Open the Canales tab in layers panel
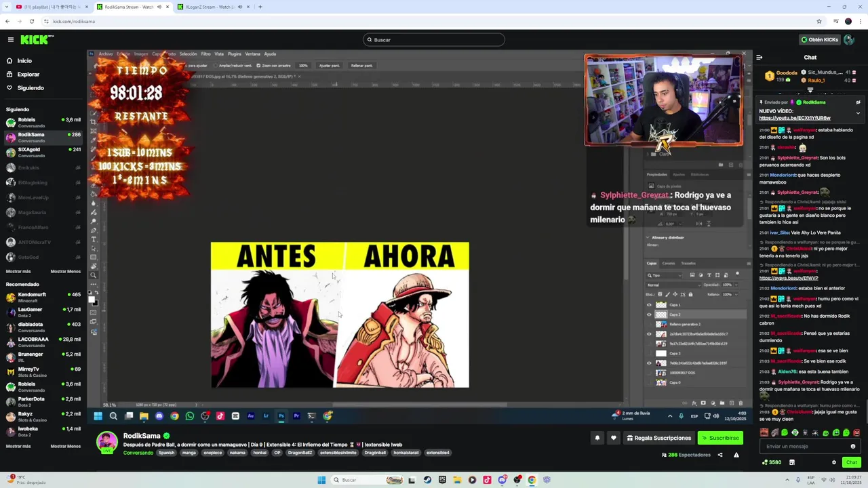868x488 pixels. click(x=669, y=264)
